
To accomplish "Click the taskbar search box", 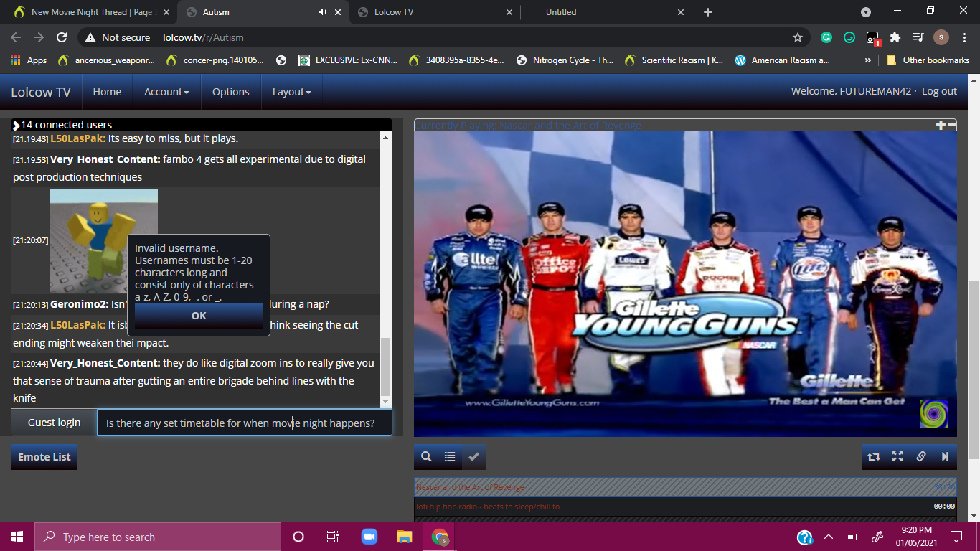I will click(158, 537).
